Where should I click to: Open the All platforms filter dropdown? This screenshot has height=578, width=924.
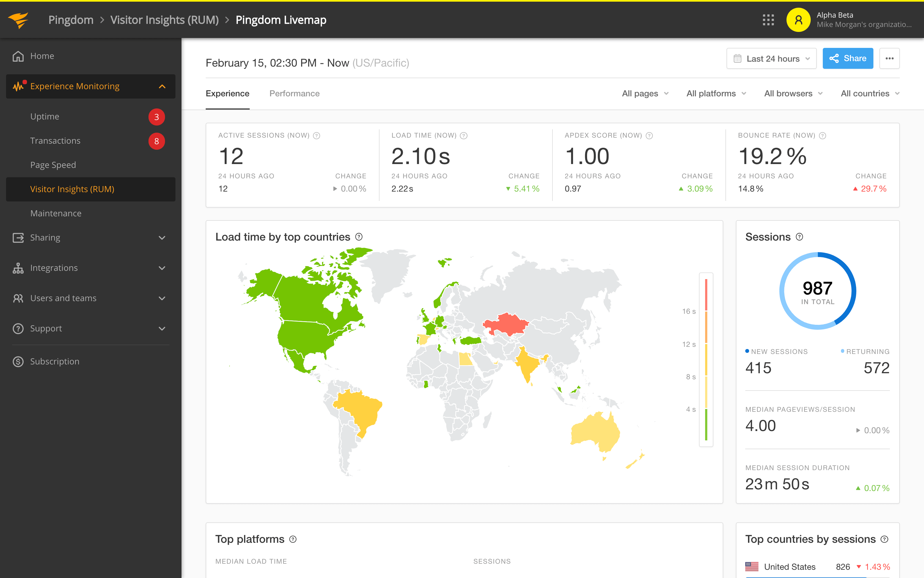pyautogui.click(x=716, y=94)
